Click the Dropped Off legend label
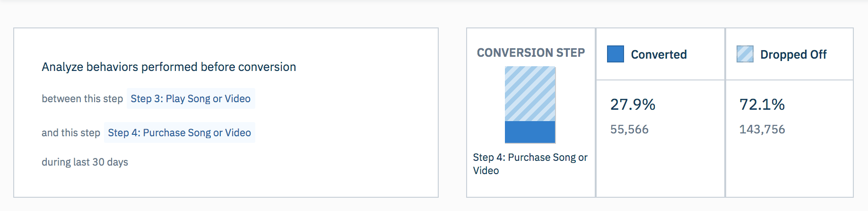Viewport: 868px width, 211px height. pyautogui.click(x=793, y=55)
